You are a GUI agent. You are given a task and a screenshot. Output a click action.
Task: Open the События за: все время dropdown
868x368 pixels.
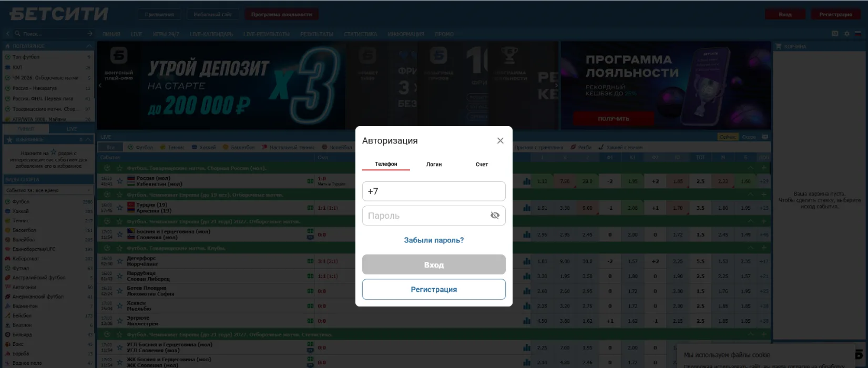tap(47, 190)
